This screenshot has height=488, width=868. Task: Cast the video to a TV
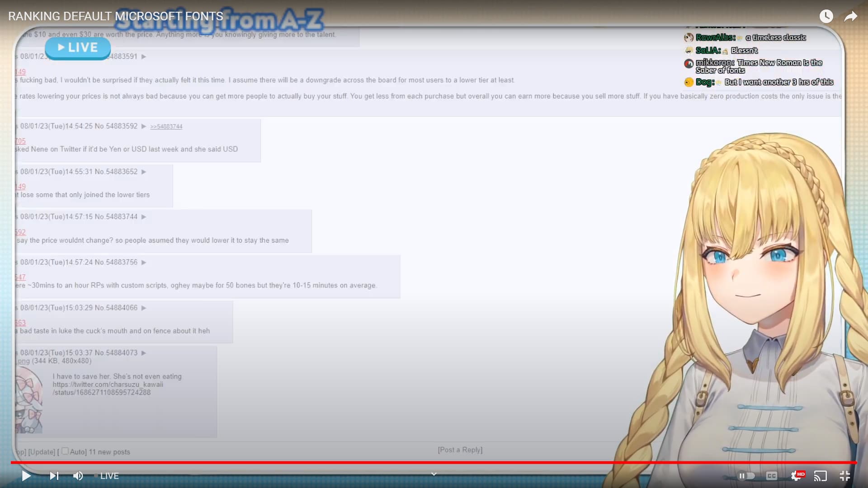pos(821,476)
